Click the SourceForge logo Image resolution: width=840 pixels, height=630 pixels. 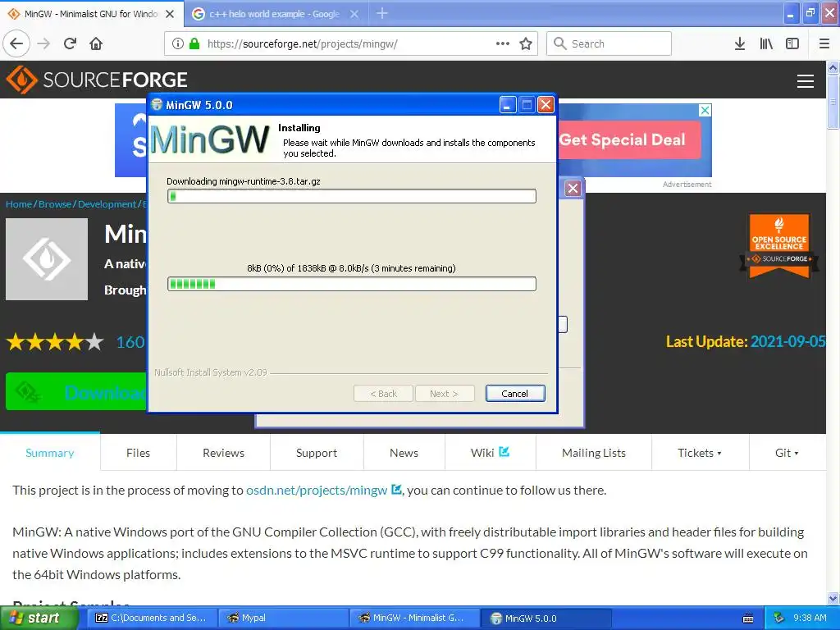point(97,80)
